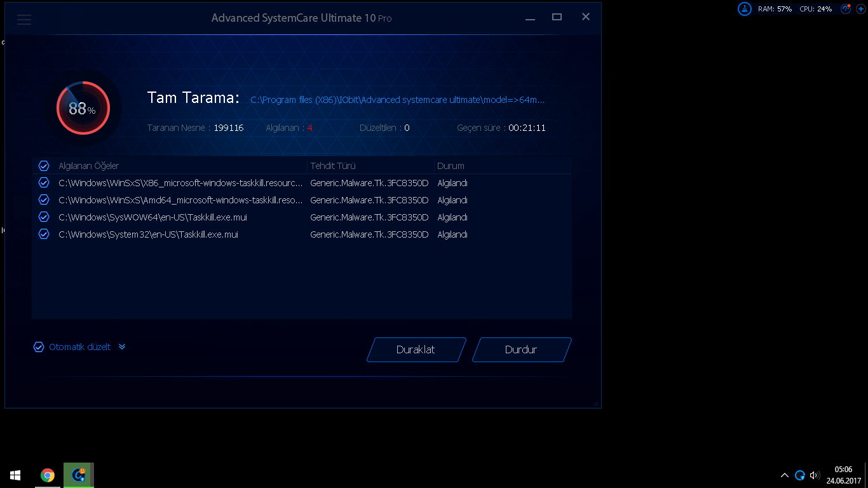Open the clock and date in taskbar
This screenshot has width=868, height=488.
pos(843,475)
